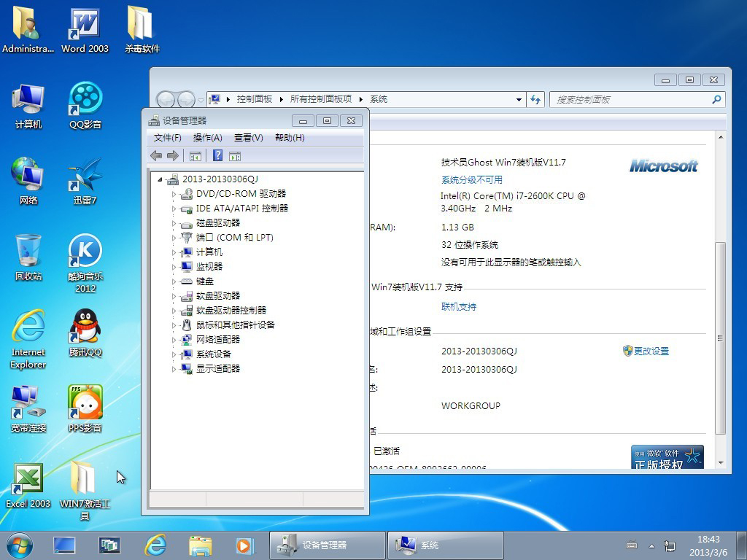Collapse the 2013-20130306QJ root node
747x560 pixels.
coord(160,179)
